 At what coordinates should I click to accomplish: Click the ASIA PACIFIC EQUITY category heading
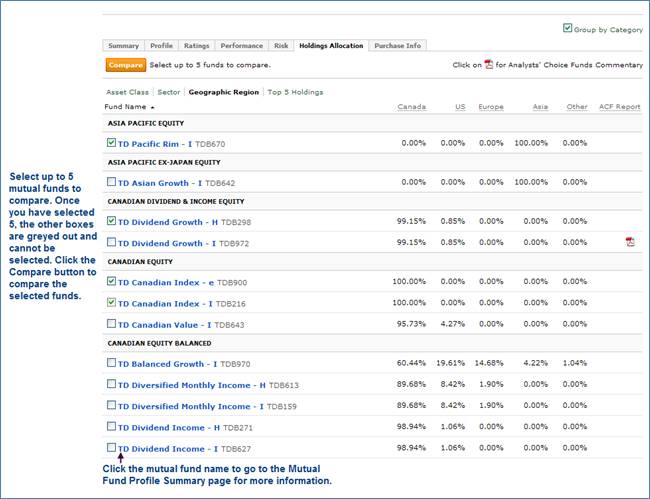click(146, 123)
